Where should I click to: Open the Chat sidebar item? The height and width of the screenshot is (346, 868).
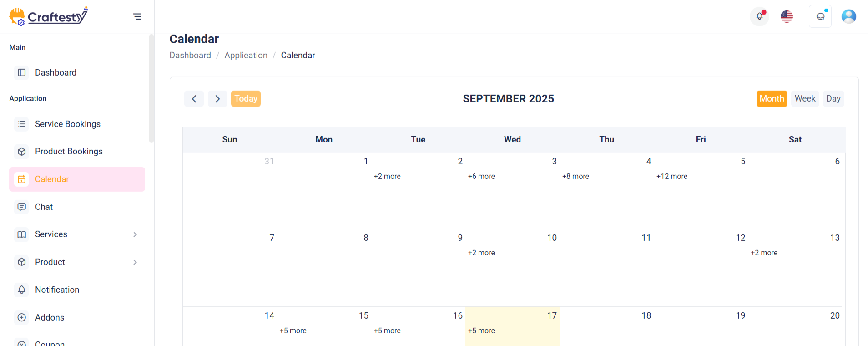pyautogui.click(x=77, y=207)
